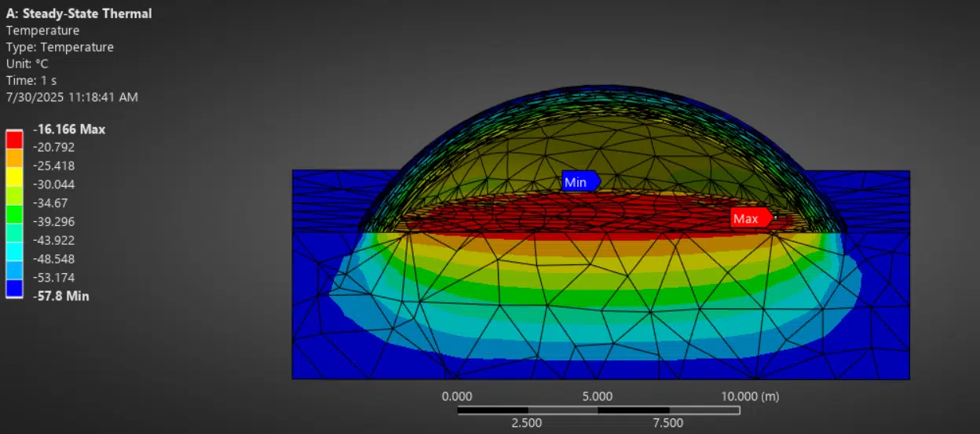Screen dimensions: 980x434
Task: Select the 'Type: Temperature' text line
Action: pyautogui.click(x=60, y=47)
